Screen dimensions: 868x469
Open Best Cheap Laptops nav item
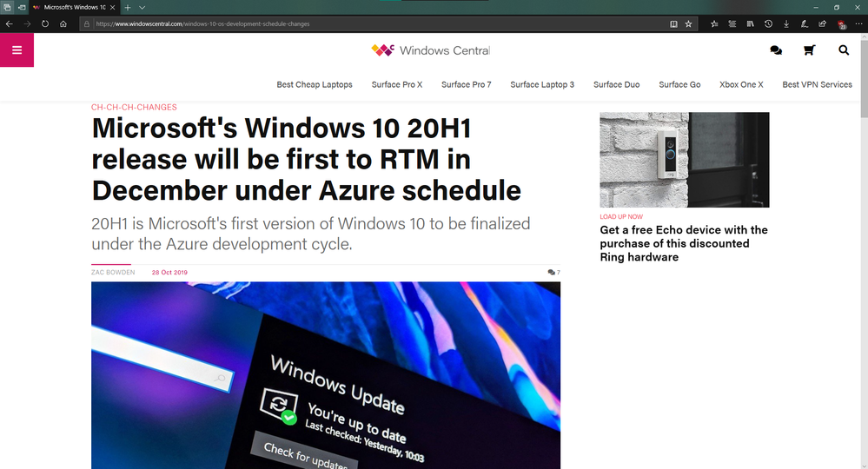(315, 84)
